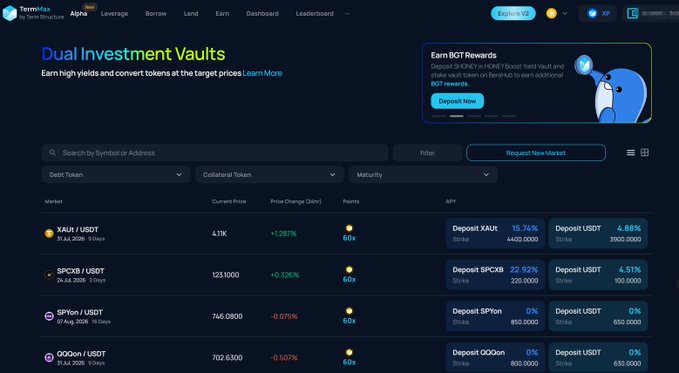Click points hexagon icon in XAUt row

[x=349, y=228]
